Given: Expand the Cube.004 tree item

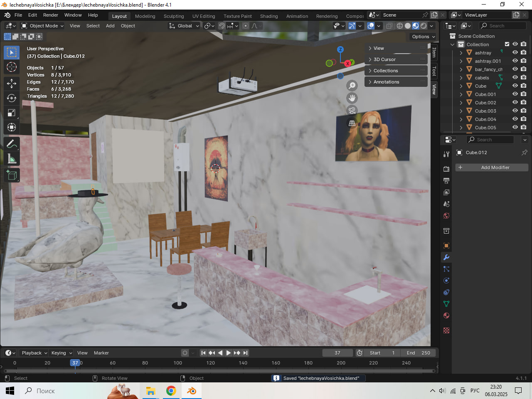Looking at the screenshot, I should (x=461, y=119).
